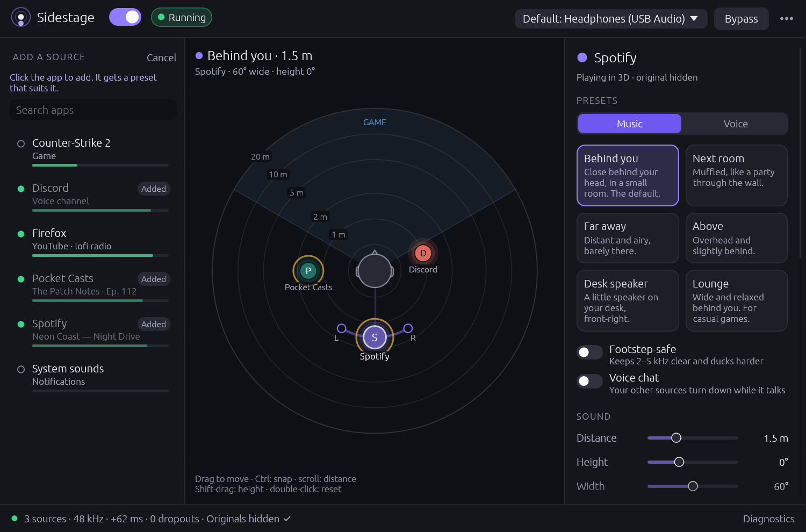Click the Search apps field

[93, 110]
